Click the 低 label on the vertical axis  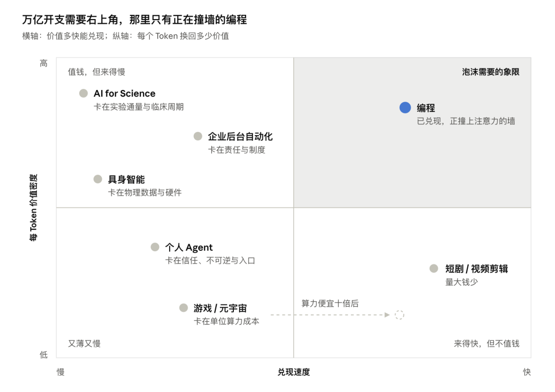(x=44, y=354)
